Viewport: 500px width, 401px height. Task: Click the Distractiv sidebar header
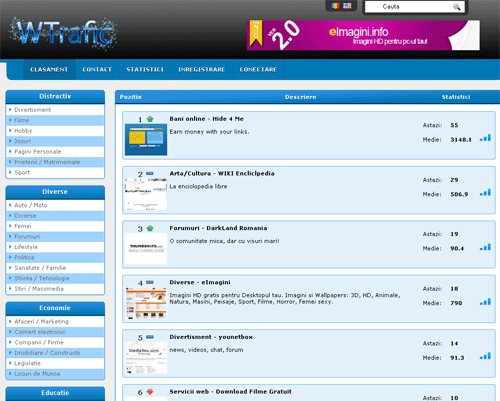pos(55,96)
